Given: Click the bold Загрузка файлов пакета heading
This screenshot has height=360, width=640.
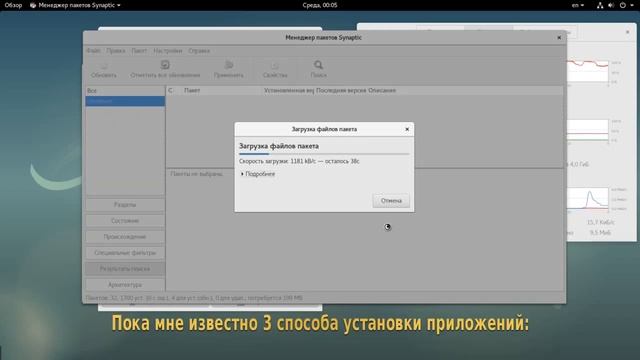Looking at the screenshot, I should click(279, 146).
